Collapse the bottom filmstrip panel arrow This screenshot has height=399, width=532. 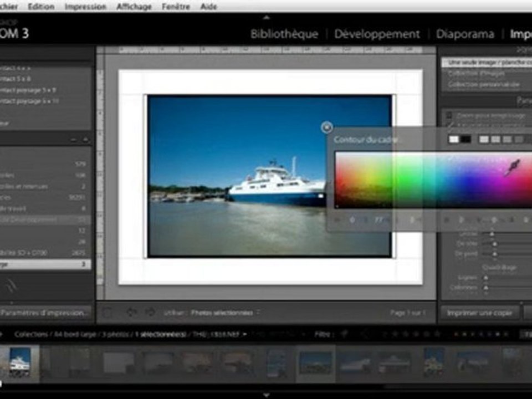pos(266,395)
